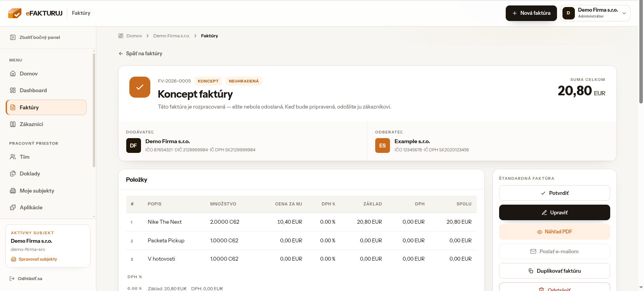Edit the invoice with Upraviť
Image resolution: width=644 pixels, height=291 pixels.
point(554,212)
